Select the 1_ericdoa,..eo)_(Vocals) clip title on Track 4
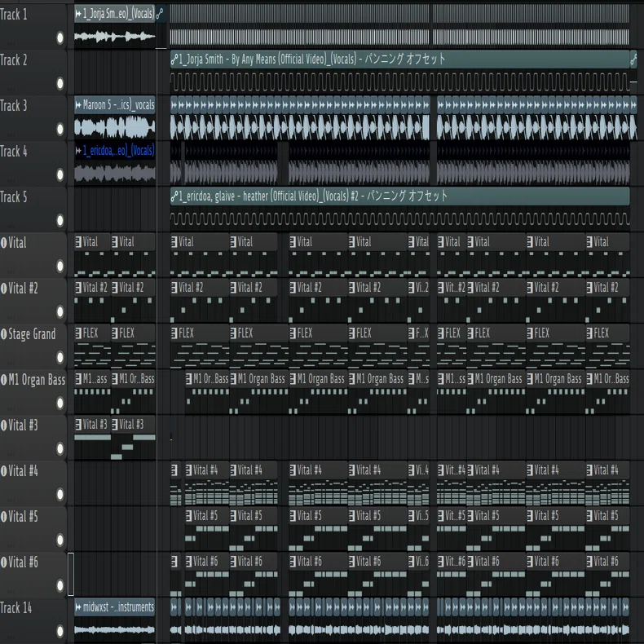Viewport: 644px width, 644px height. (x=119, y=151)
